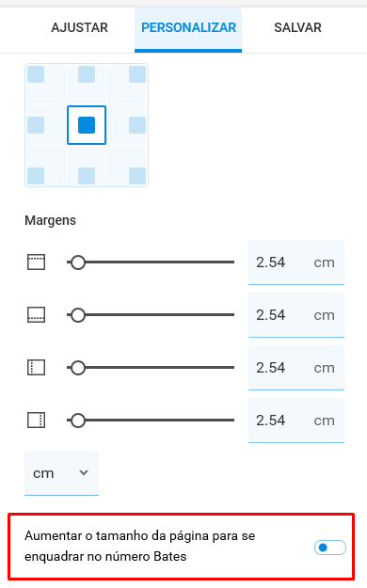
Task: Select the middle-right position square
Action: [137, 125]
